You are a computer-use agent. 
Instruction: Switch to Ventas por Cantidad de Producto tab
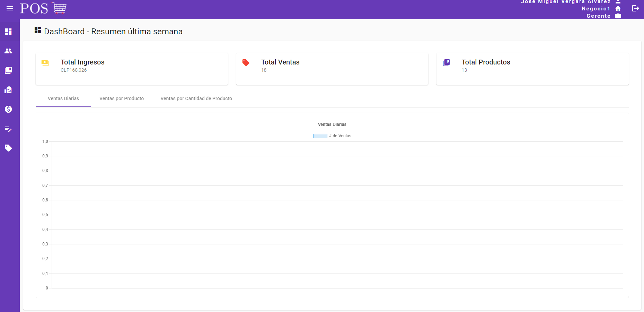196,99
